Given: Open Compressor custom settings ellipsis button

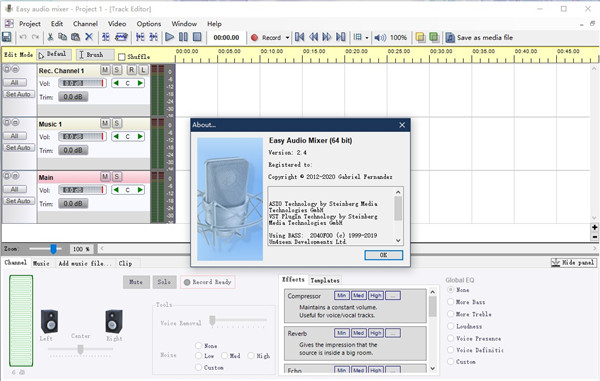Looking at the screenshot, I should tap(393, 295).
